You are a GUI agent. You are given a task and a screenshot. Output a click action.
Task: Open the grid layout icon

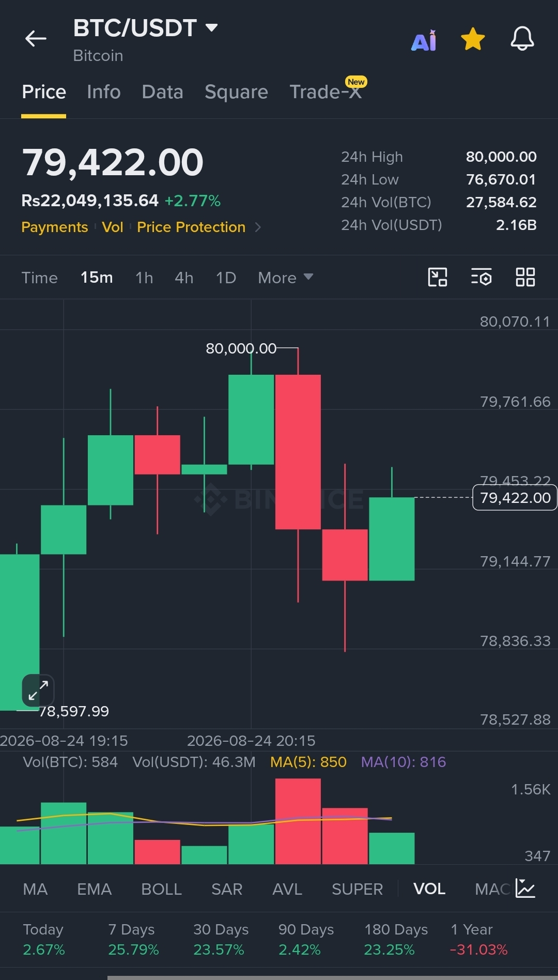525,277
